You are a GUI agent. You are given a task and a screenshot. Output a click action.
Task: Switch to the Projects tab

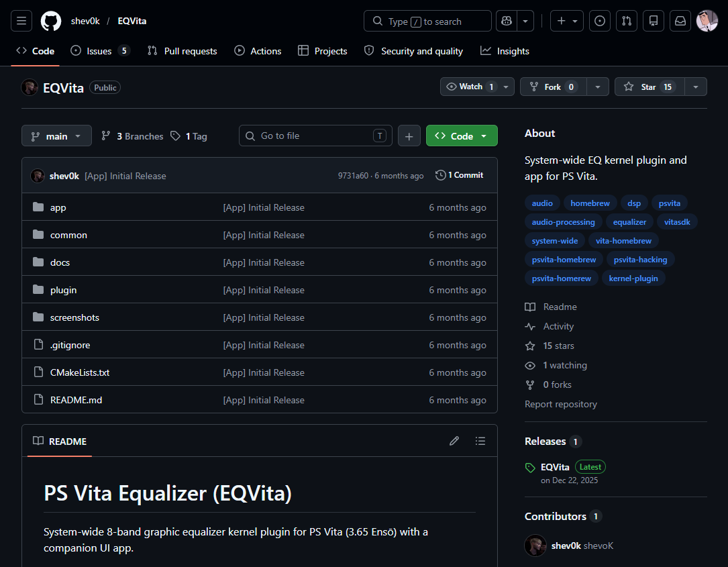point(323,51)
